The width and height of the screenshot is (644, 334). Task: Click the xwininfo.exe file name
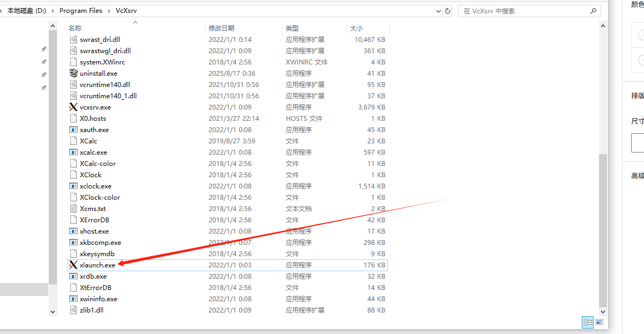(x=99, y=299)
